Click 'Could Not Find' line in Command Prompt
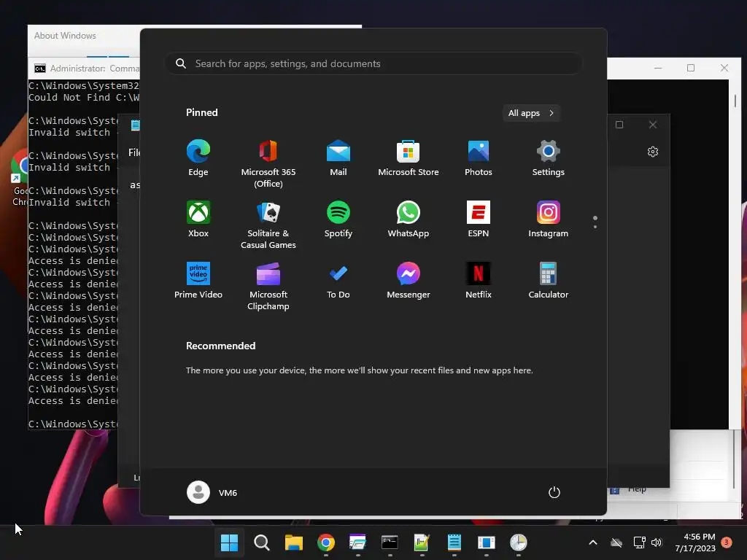 click(83, 97)
